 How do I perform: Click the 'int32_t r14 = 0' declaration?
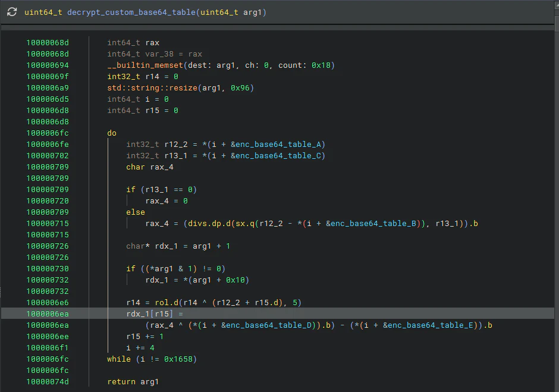(x=143, y=76)
